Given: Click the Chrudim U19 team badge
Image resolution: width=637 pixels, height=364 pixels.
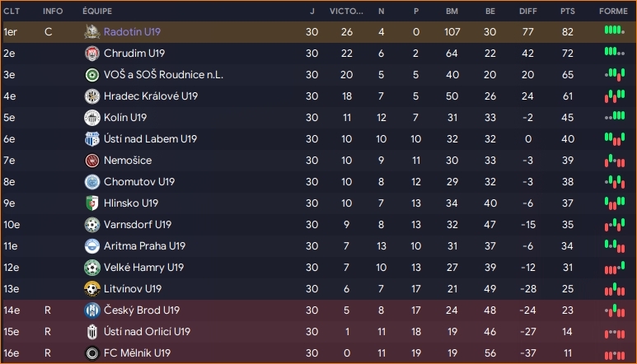Looking at the screenshot, I should (91, 53).
